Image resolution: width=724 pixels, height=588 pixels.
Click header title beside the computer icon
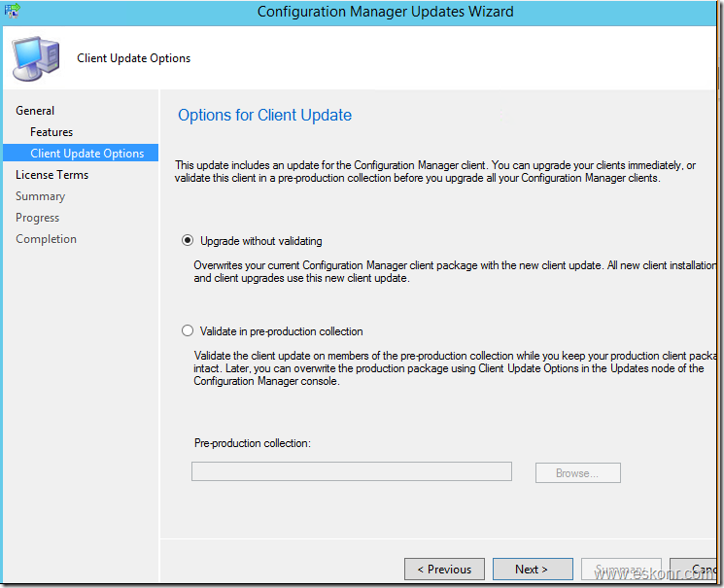[134, 58]
